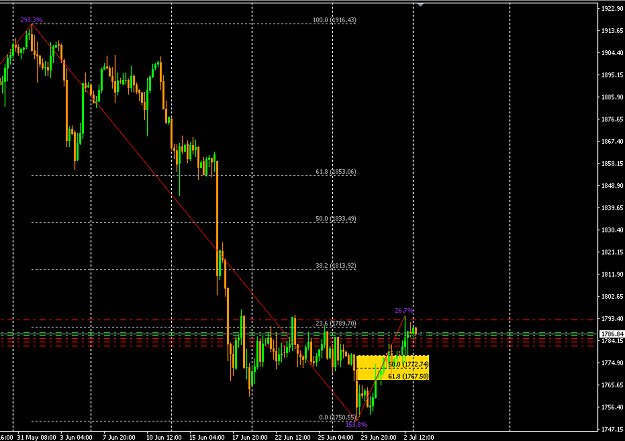Image resolution: width=625 pixels, height=441 pixels.
Task: Click the 1747.15 price scale value
Action: pyautogui.click(x=612, y=429)
